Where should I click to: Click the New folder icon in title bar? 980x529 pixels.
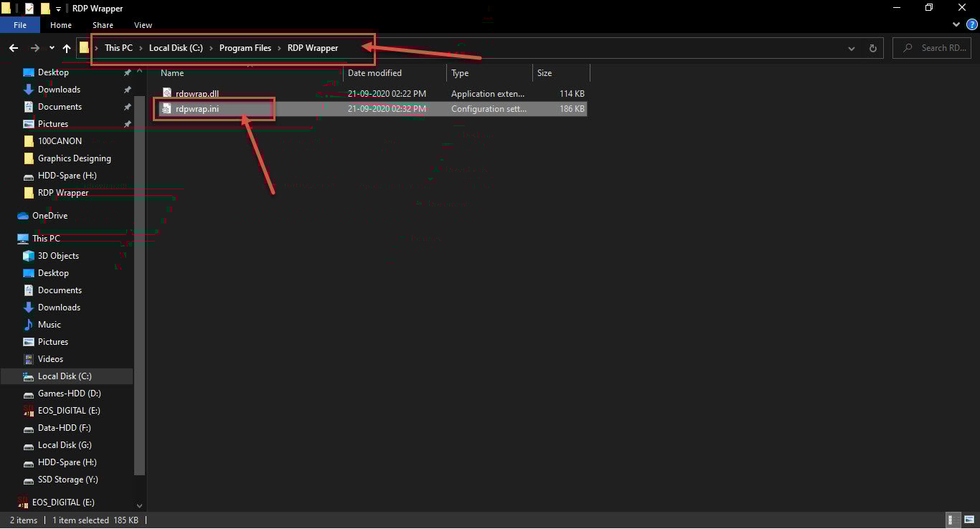[x=45, y=9]
